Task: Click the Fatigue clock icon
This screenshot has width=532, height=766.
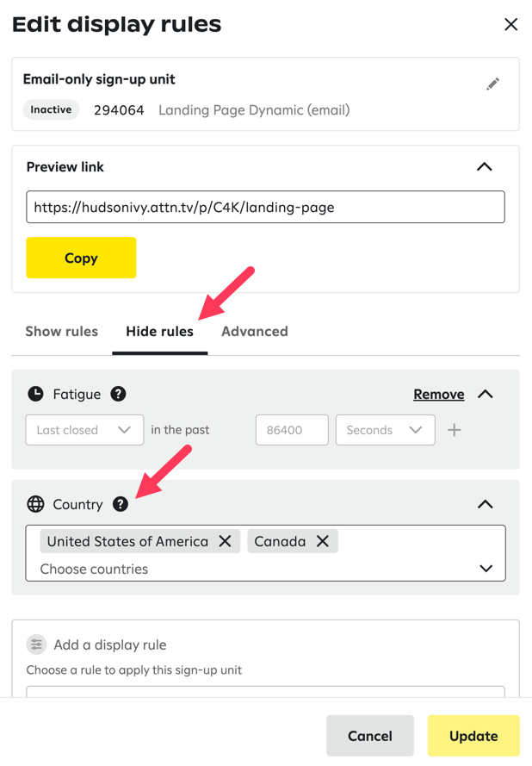Action: tap(35, 394)
